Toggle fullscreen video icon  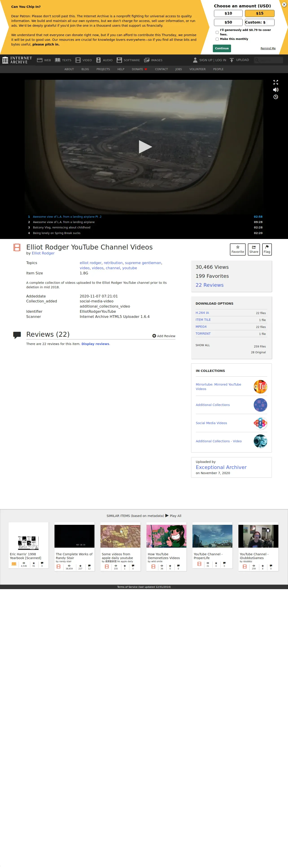275,82
